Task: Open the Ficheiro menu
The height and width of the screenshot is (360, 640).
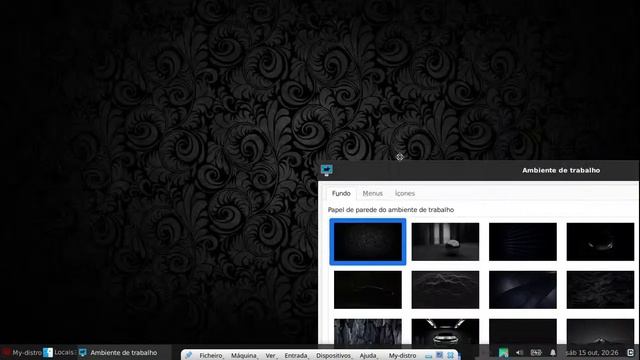Action: [211, 356]
